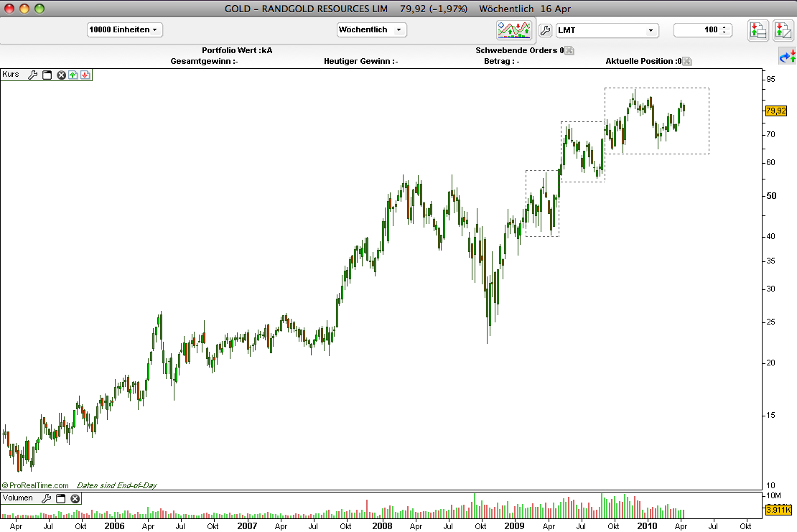
Task: Click the blue arrow reverse position icon
Action: [788, 57]
